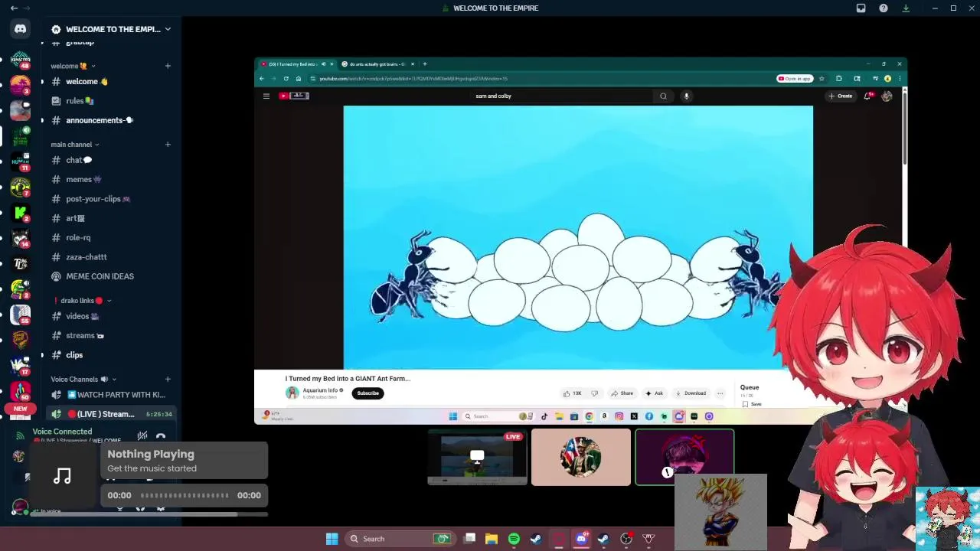
Task: Reload the page in the streamed browser
Action: coord(286,78)
